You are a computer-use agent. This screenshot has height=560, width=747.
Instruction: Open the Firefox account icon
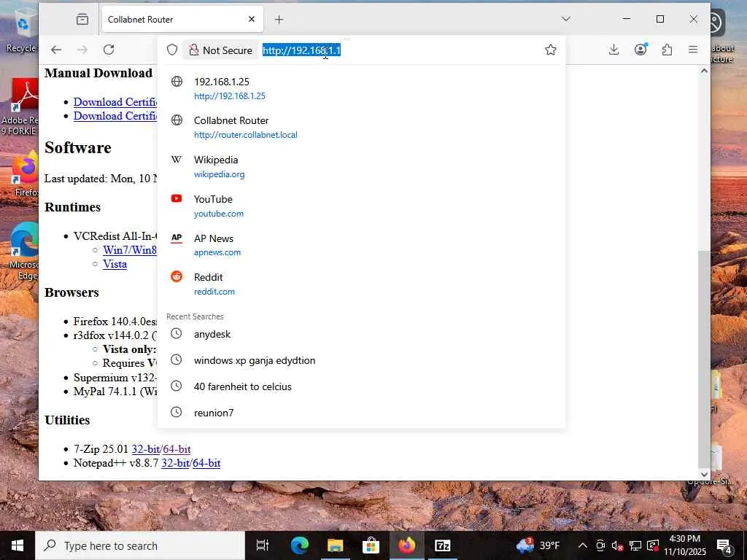[640, 50]
